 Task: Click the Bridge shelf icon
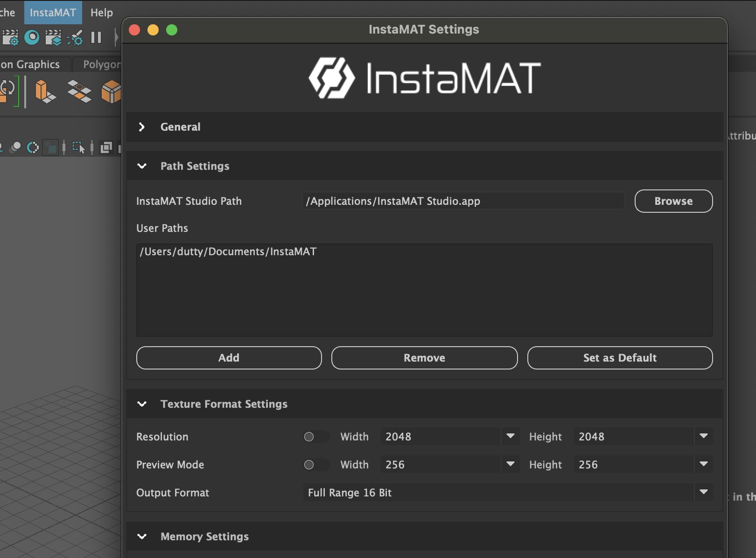pyautogui.click(x=79, y=91)
